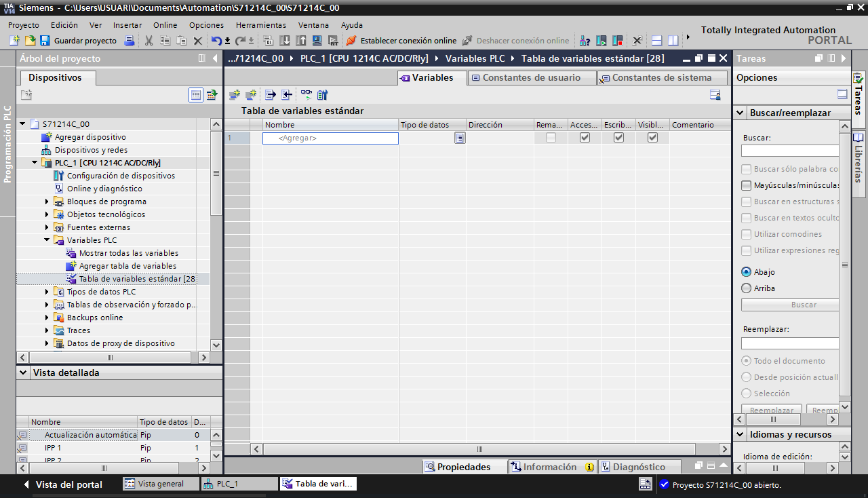Click Establecer conexión online
The height and width of the screenshot is (498, 868).
[401, 41]
